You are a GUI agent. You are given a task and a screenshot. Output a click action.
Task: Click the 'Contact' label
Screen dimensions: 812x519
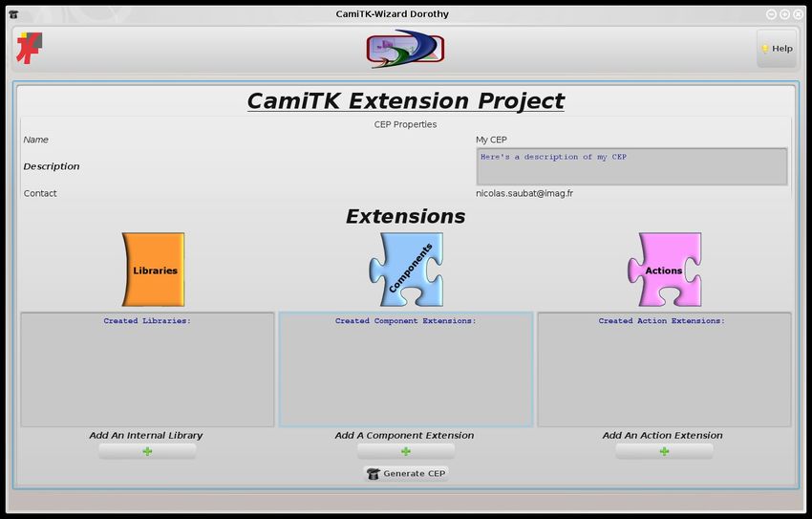pyautogui.click(x=40, y=193)
